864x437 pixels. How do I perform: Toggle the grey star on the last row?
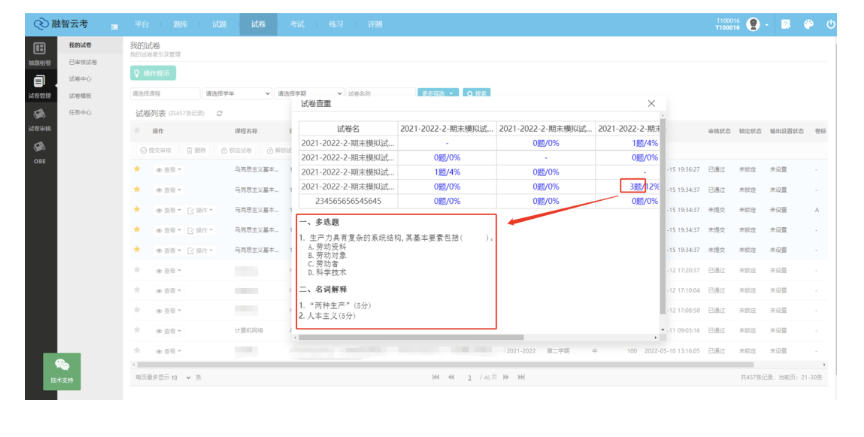click(137, 351)
